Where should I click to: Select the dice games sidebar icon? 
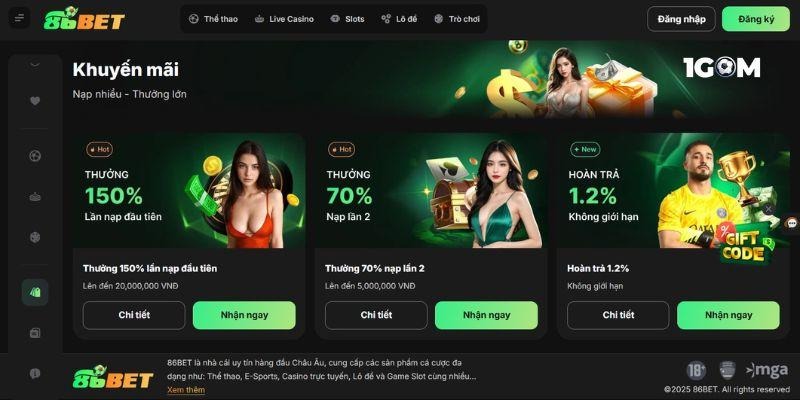(35, 237)
